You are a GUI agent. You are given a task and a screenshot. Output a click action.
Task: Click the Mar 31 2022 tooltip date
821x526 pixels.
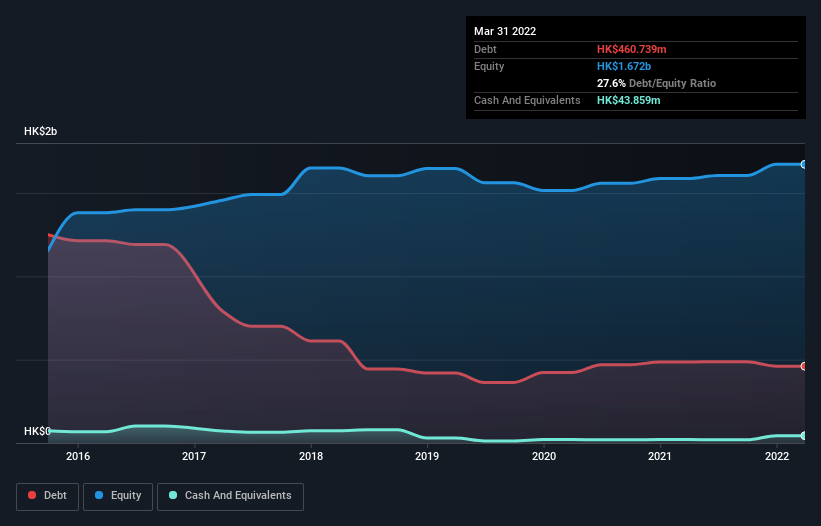point(505,31)
